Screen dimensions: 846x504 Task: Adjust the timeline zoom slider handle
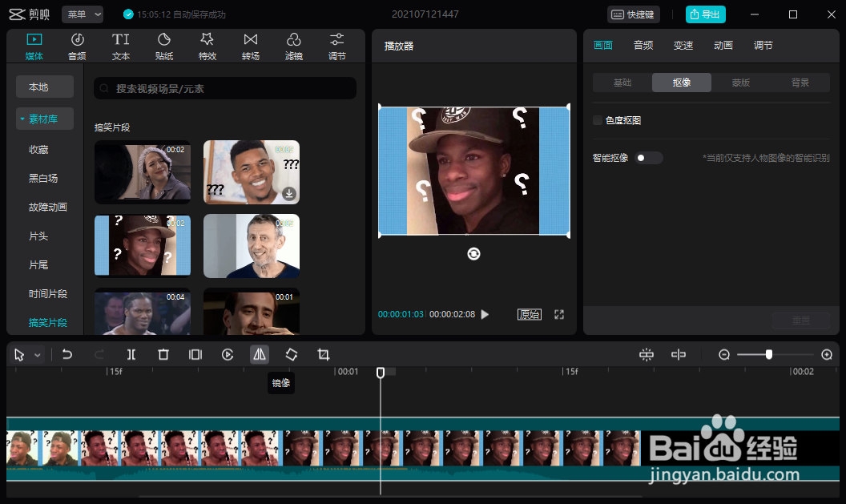tap(769, 354)
